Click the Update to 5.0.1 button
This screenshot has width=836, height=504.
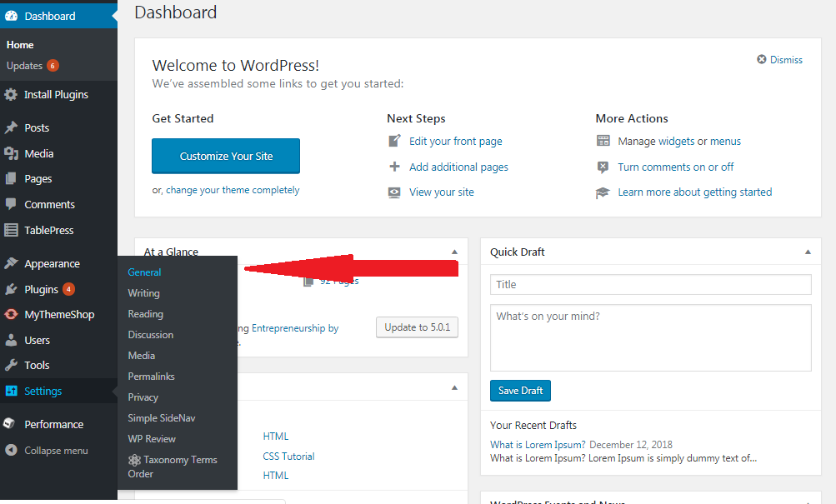tap(417, 327)
